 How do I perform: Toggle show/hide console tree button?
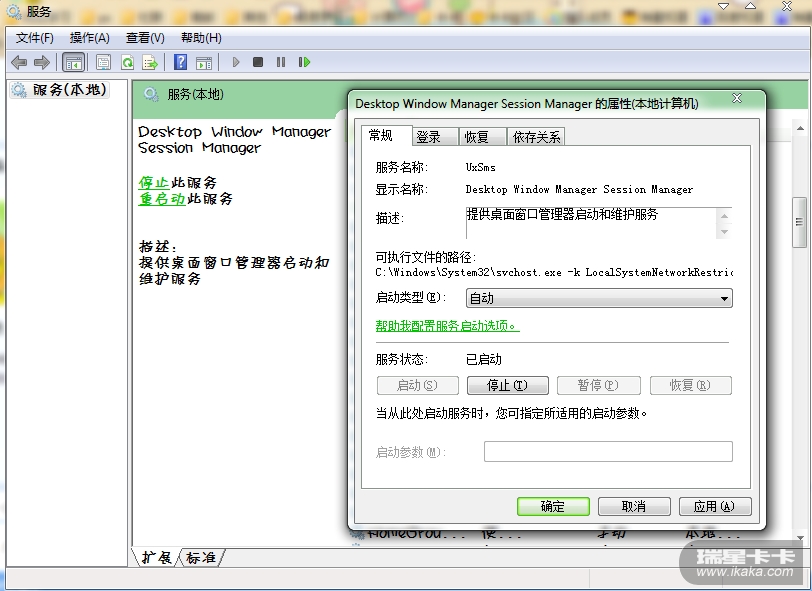point(74,63)
